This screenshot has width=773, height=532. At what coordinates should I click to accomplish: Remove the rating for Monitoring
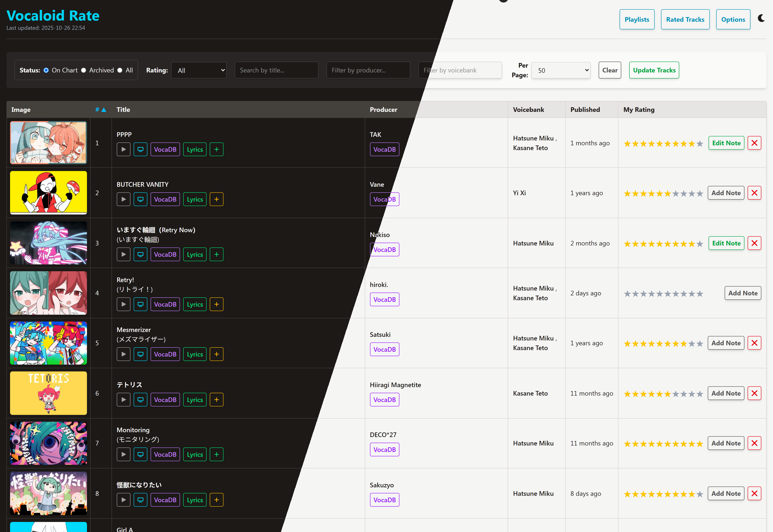click(x=754, y=443)
